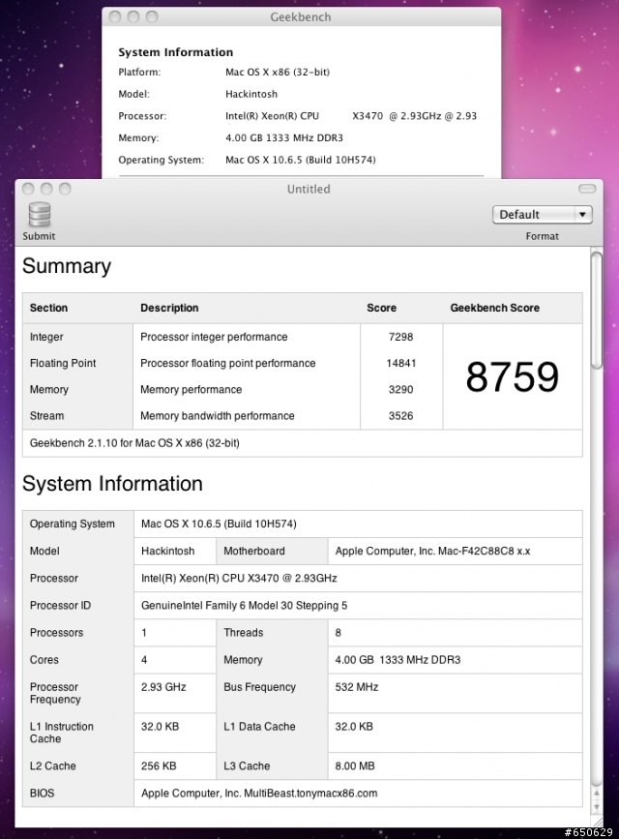Screen dimensions: 619x840
Task: Click the close button of the Untitled window
Action: tap(28, 189)
